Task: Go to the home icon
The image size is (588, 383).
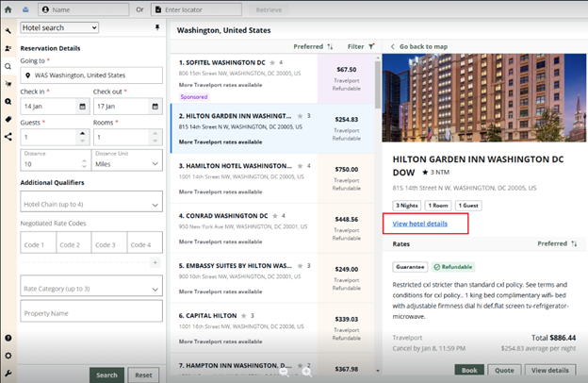Action: pyautogui.click(x=8, y=9)
